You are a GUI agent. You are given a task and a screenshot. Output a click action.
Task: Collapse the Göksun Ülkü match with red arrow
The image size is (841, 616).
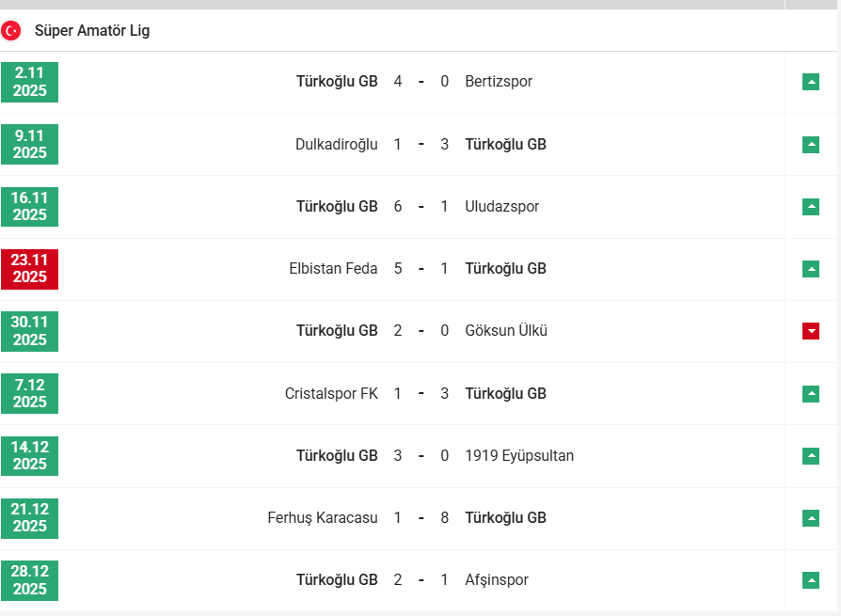(x=811, y=331)
